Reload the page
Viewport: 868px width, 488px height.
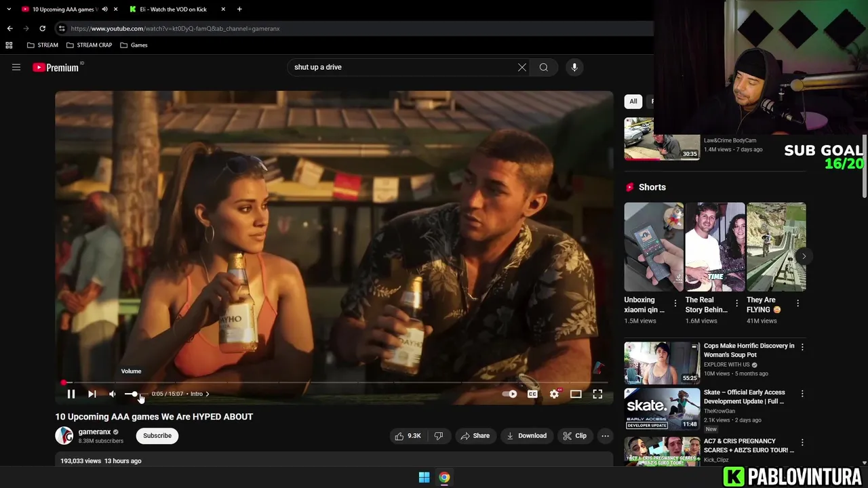(x=42, y=28)
